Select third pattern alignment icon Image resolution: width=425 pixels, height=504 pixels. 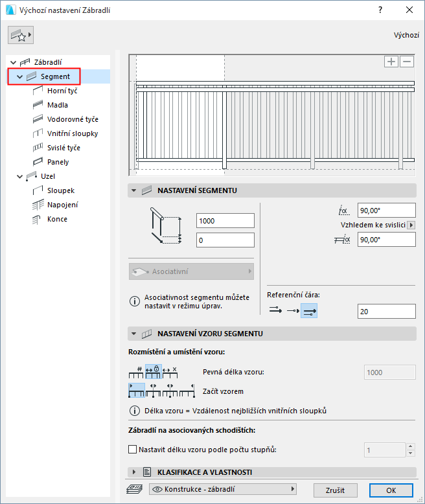point(170,390)
